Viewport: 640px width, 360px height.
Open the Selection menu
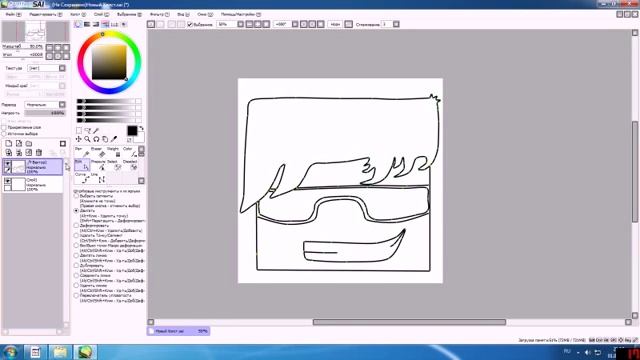(129, 14)
